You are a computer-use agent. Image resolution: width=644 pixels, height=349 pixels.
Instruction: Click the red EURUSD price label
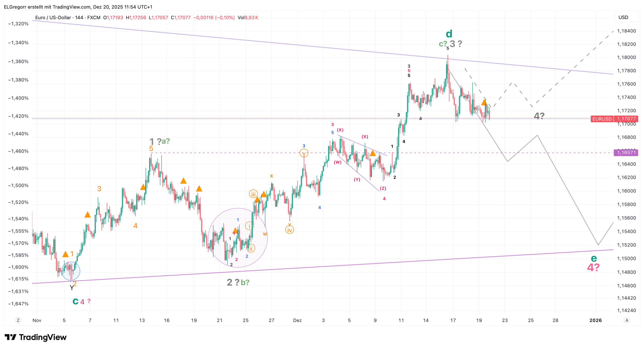[602, 119]
